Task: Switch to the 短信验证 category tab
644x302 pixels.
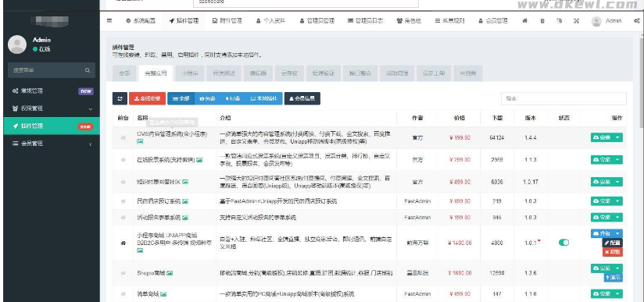Action: pos(324,73)
